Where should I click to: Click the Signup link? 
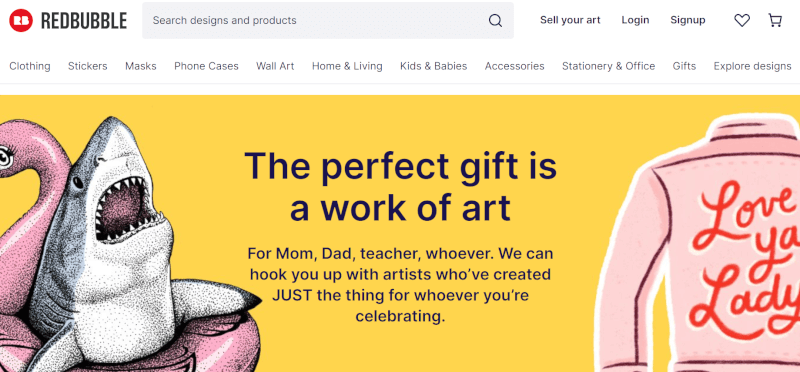point(688,20)
